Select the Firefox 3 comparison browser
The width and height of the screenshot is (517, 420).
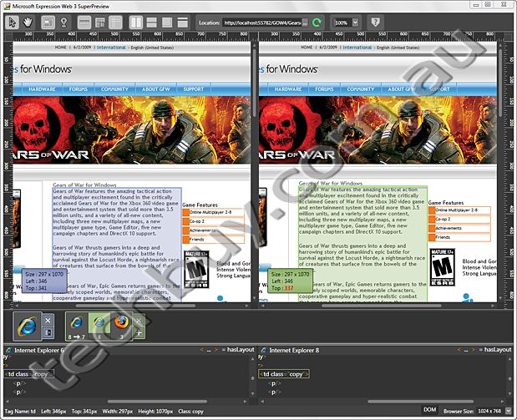point(121,326)
